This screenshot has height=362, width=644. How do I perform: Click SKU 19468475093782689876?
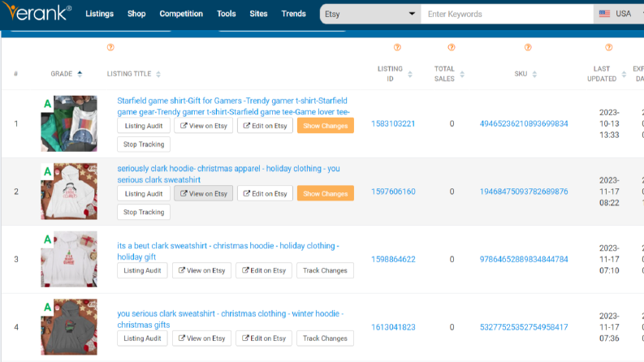coord(524,192)
